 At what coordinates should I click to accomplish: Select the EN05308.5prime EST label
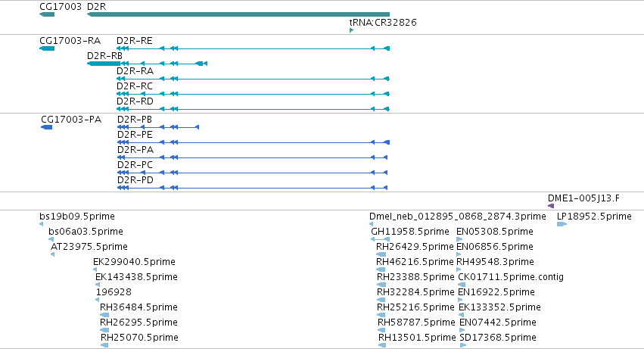coord(495,232)
